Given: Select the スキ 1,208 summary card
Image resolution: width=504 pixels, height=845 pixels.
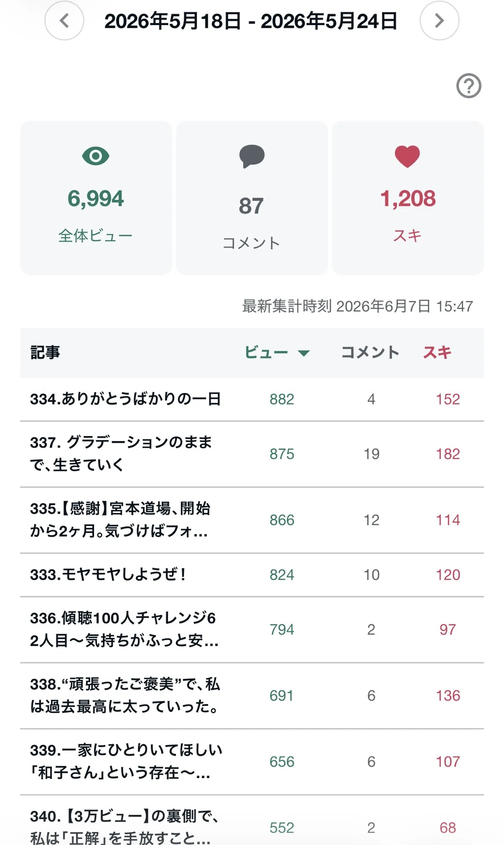Looking at the screenshot, I should 408,198.
